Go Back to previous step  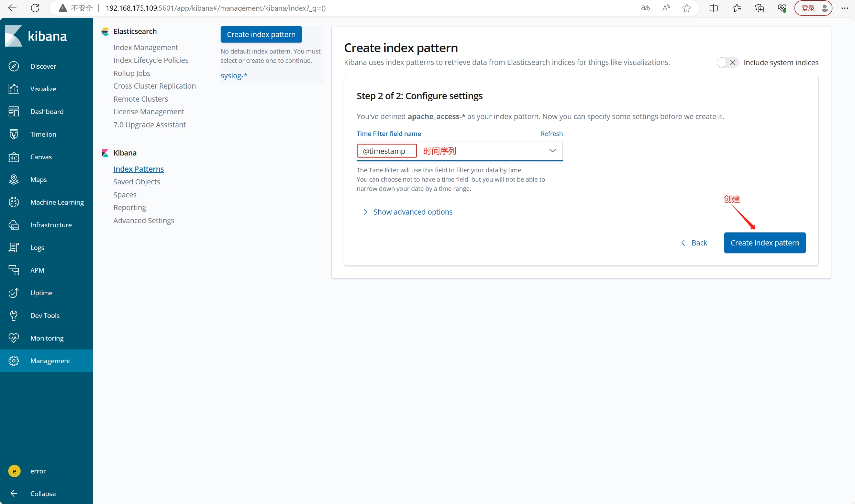(x=694, y=243)
